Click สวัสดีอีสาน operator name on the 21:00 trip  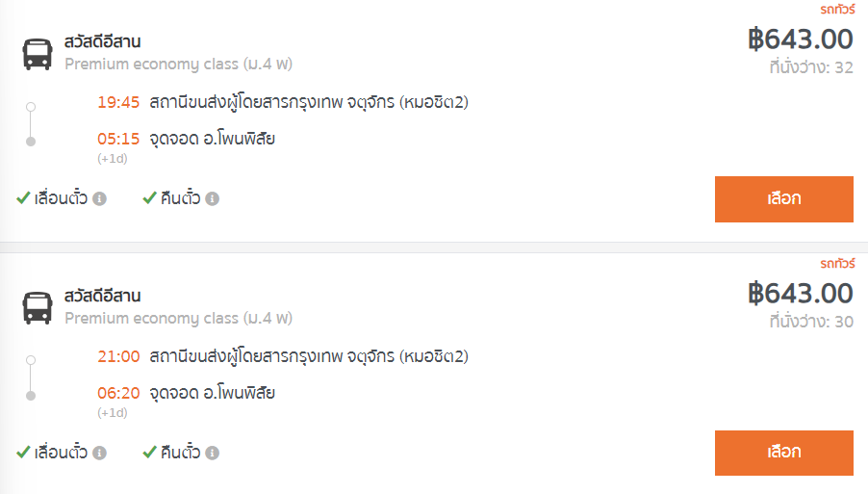102,296
